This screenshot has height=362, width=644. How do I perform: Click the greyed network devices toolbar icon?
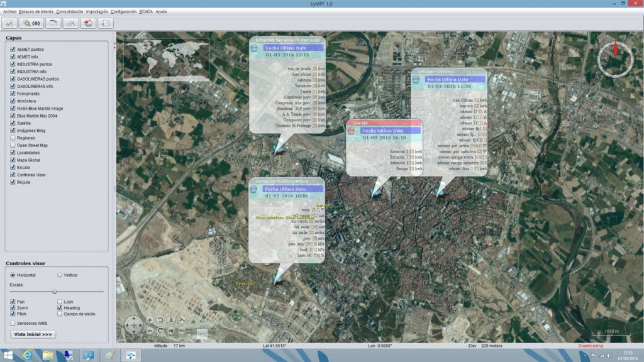point(70,23)
